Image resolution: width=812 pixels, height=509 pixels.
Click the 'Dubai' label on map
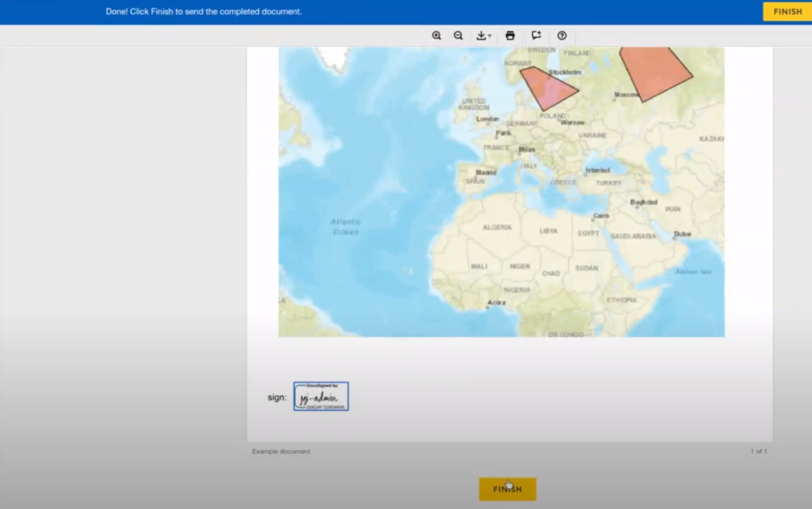pyautogui.click(x=683, y=233)
